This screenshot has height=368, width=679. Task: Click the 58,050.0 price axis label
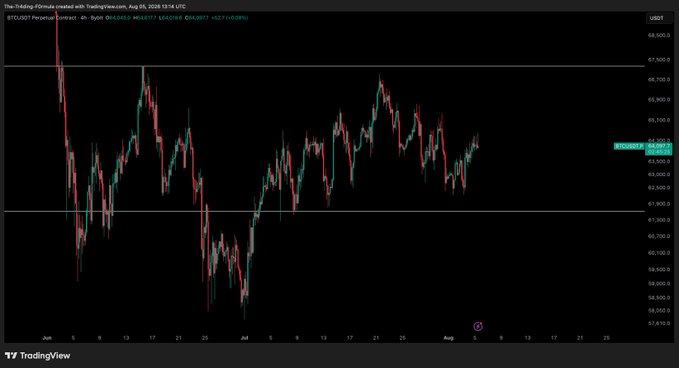tap(659, 310)
